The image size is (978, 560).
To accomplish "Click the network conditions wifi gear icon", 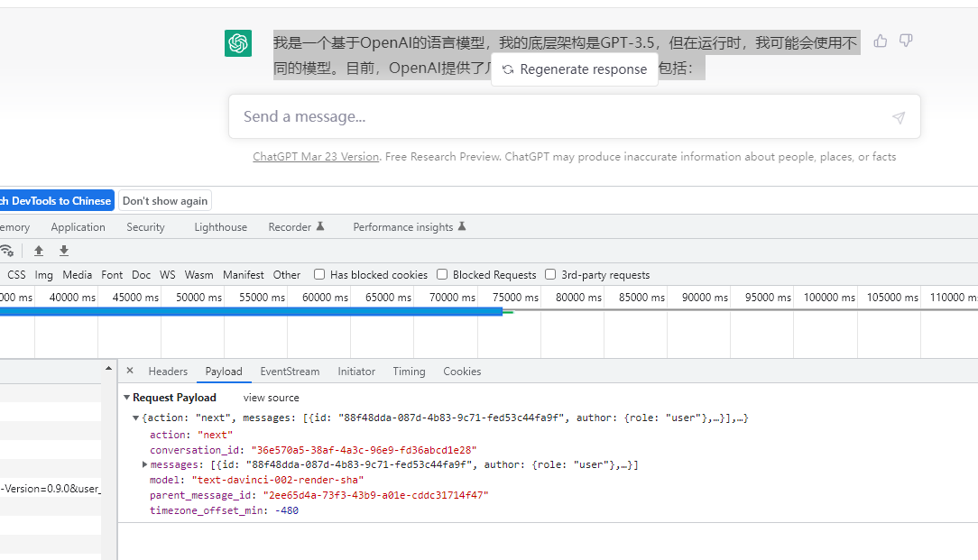I will point(7,251).
